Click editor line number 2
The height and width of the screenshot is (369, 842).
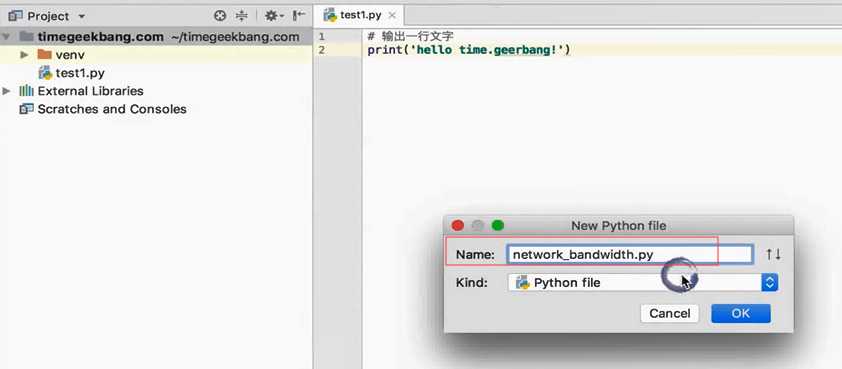pyautogui.click(x=321, y=50)
